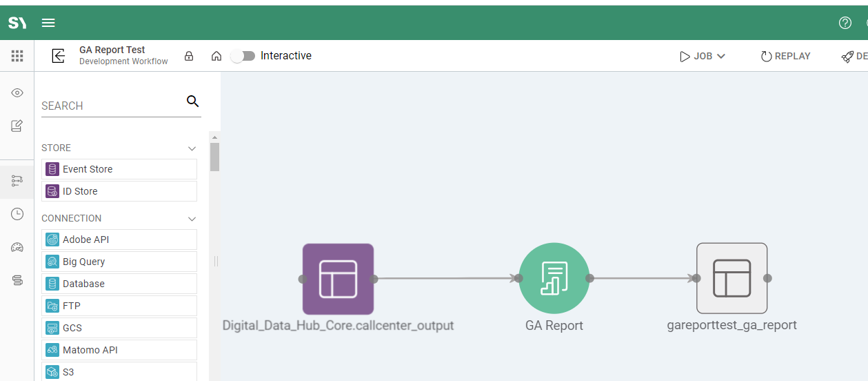Open the eye view icon in sidebar

pyautogui.click(x=17, y=92)
